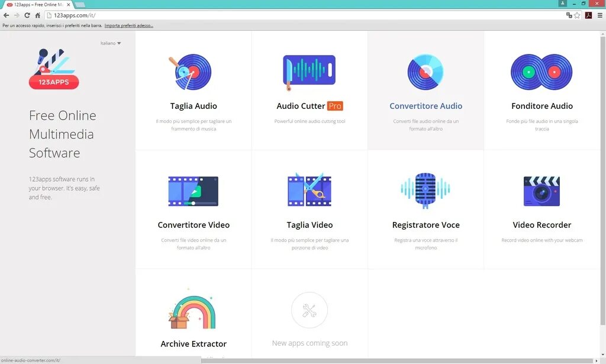Viewport: 606px width, 364px height.
Task: Click the vertical scrollbar thumb
Action: [x=602, y=180]
